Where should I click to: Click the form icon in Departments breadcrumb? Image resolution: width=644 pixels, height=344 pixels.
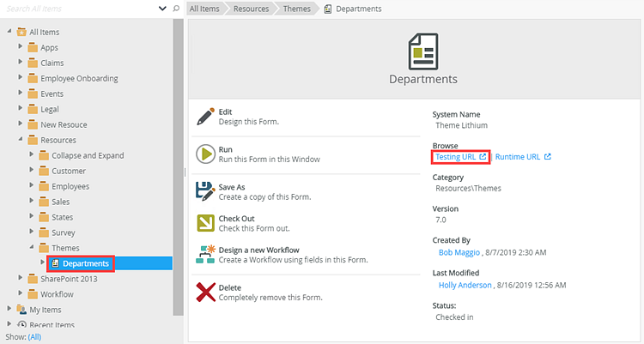[x=328, y=9]
